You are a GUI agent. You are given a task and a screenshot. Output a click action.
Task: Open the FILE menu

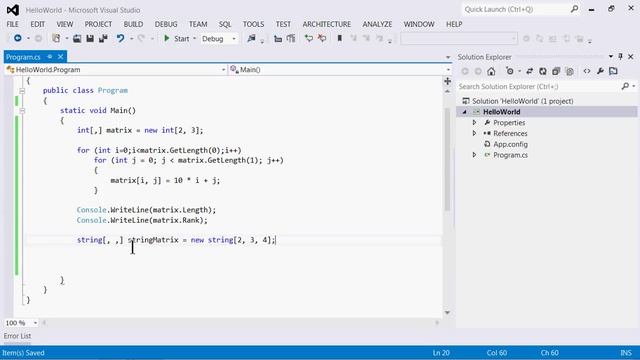click(12, 24)
